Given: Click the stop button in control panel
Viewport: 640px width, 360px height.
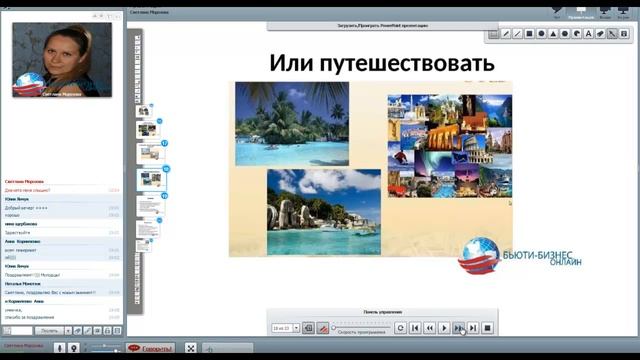Looking at the screenshot, I should point(487,328).
